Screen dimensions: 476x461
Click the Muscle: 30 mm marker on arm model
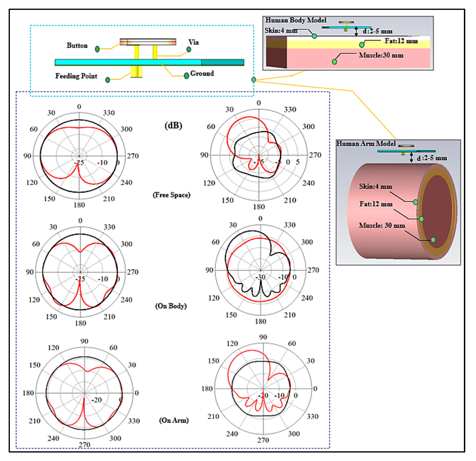(433, 240)
